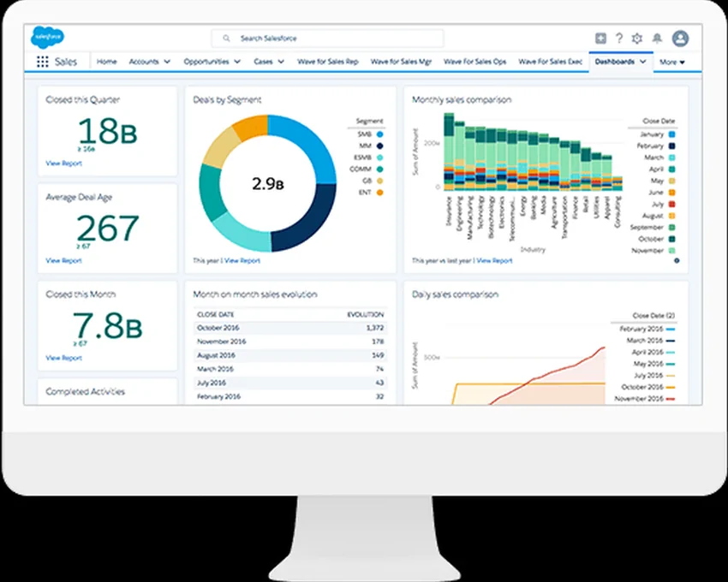The width and height of the screenshot is (728, 582).
Task: Open the user profile avatar
Action: click(x=681, y=39)
